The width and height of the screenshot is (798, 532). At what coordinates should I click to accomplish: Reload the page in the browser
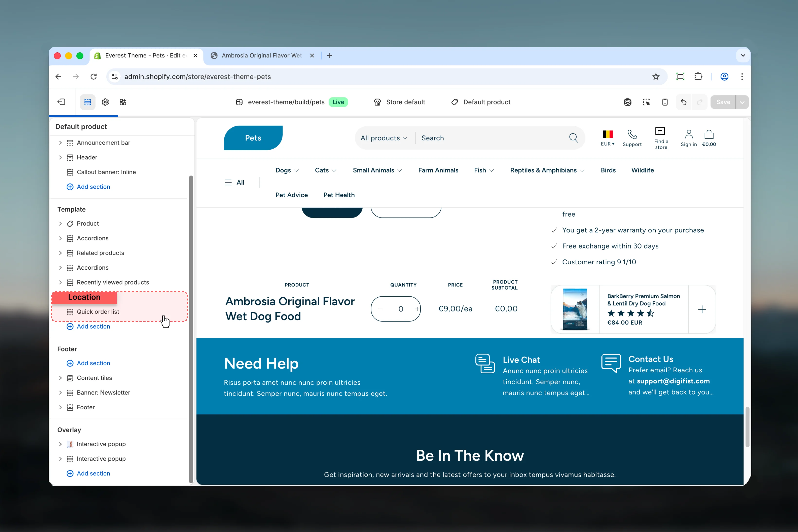pos(94,77)
